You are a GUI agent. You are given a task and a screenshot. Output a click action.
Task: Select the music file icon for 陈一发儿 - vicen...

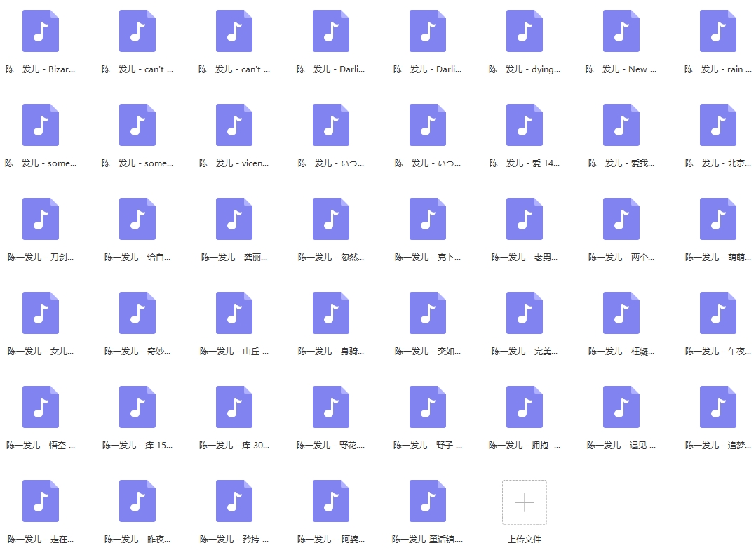click(234, 126)
